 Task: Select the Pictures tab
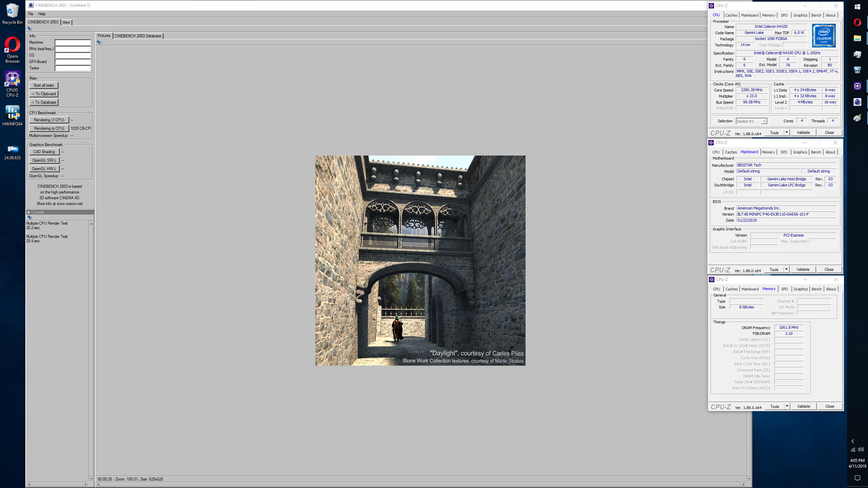[x=104, y=36]
